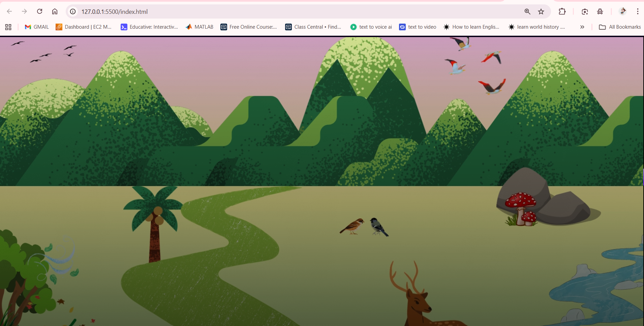Reload the current page

click(x=39, y=11)
